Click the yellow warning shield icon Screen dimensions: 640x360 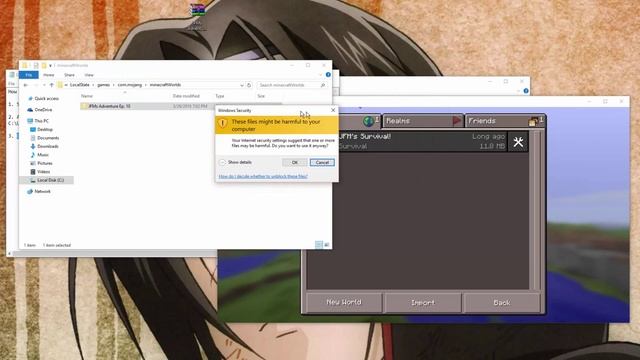(x=222, y=124)
